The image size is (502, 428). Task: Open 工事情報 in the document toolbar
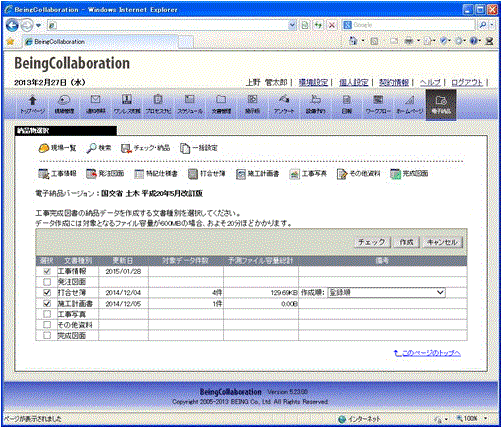coord(57,173)
